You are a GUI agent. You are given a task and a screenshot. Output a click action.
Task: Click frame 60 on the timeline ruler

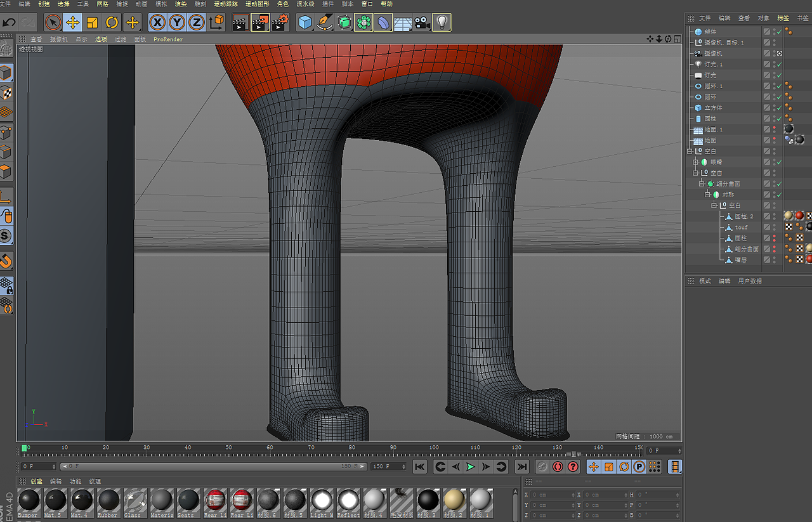click(270, 449)
